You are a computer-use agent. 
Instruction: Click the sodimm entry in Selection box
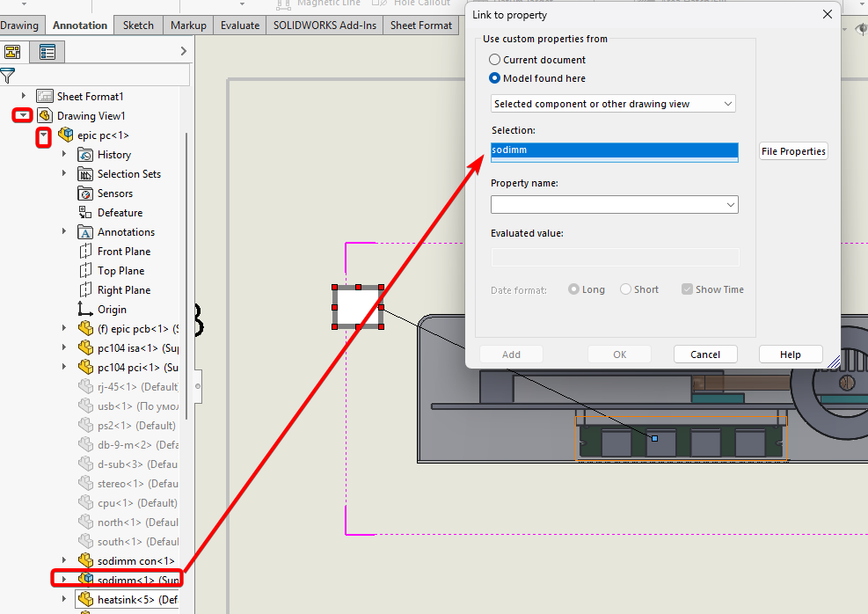coord(615,150)
